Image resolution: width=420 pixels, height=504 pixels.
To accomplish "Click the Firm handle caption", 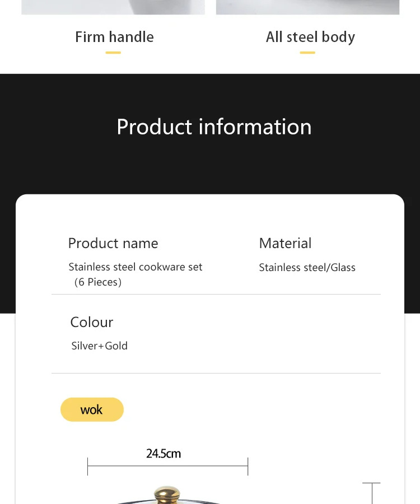I will [114, 37].
